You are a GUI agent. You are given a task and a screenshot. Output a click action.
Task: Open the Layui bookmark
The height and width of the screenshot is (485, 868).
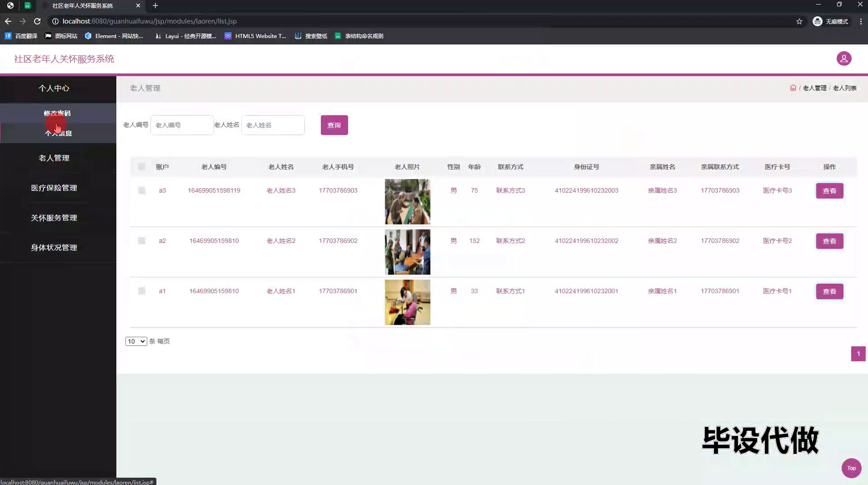[x=186, y=36]
